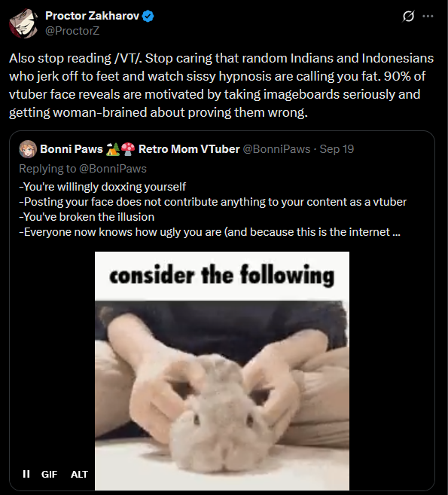Image resolution: width=448 pixels, height=495 pixels.
Task: Open the Grok explain icon
Action: 408,16
